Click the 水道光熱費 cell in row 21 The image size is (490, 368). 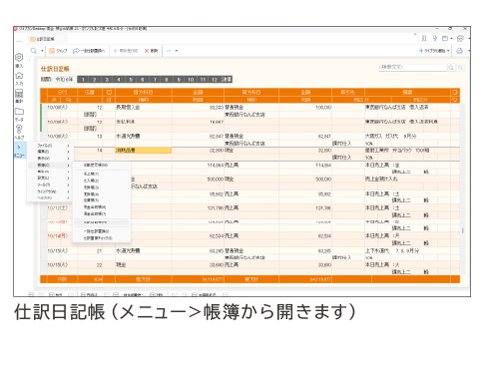click(x=144, y=251)
